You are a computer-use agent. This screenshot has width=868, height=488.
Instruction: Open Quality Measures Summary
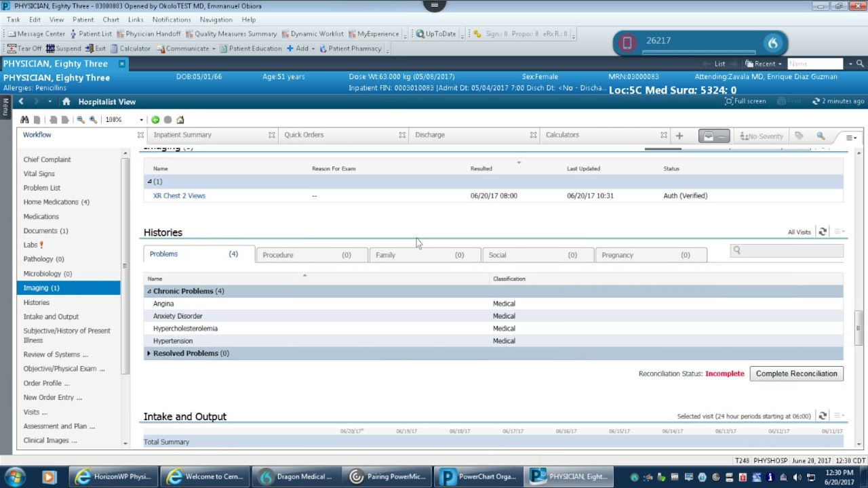(x=231, y=33)
